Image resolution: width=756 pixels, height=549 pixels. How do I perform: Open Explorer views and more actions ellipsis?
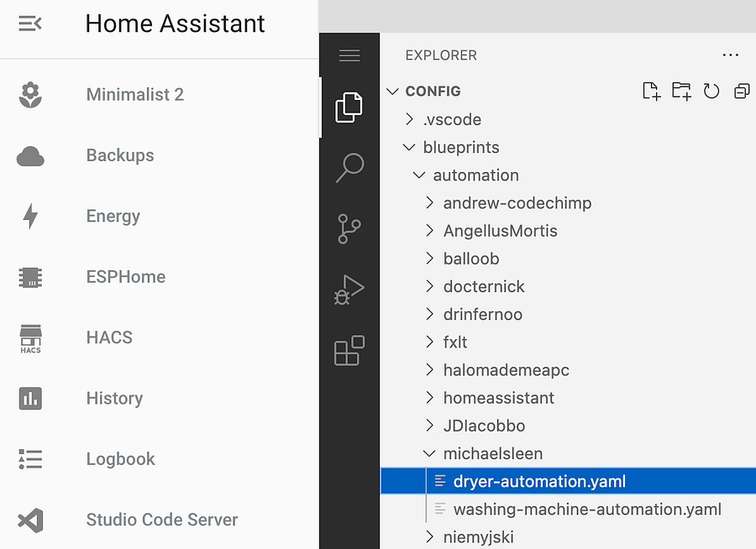click(x=731, y=55)
